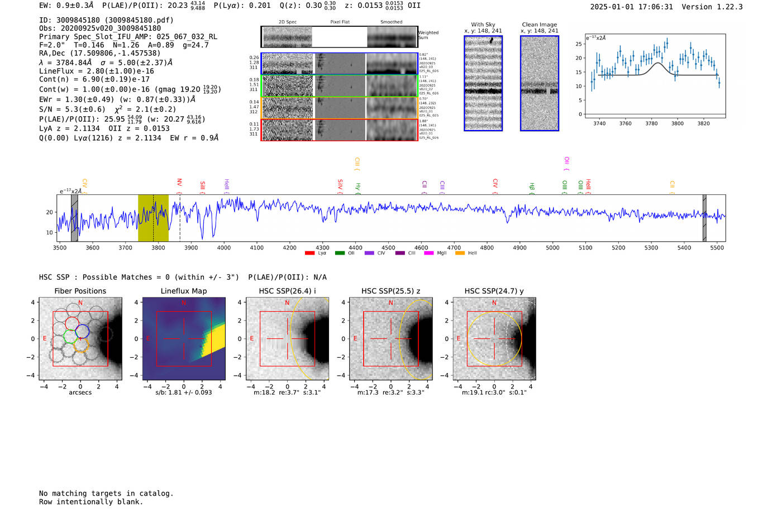Screen dimensions: 782x532
Task: Select the blue-bordered 2D spectrum row
Action: point(340,64)
